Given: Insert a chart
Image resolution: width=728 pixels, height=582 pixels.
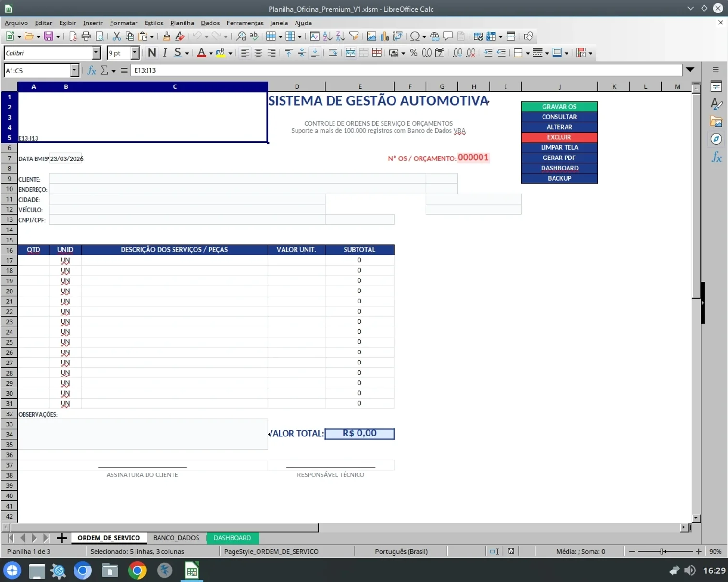Looking at the screenshot, I should tap(384, 36).
